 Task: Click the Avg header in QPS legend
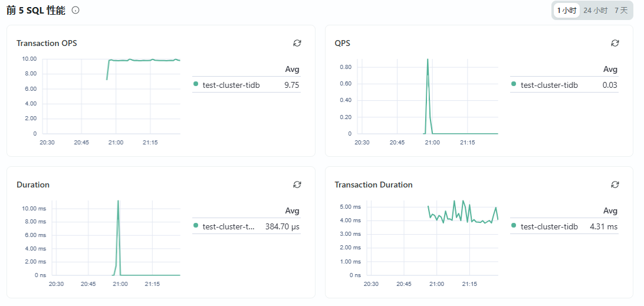[x=610, y=70]
